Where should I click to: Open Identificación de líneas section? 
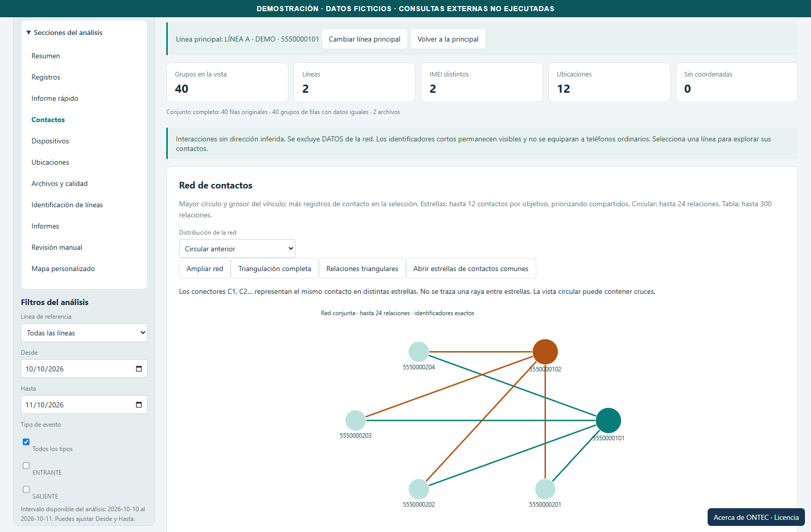point(67,205)
